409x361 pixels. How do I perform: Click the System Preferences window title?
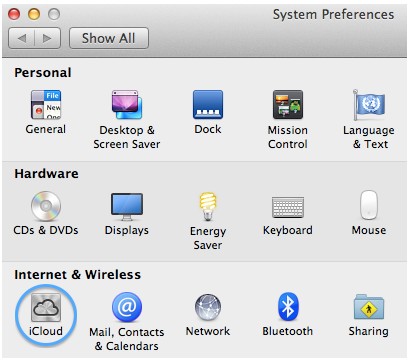click(x=333, y=14)
